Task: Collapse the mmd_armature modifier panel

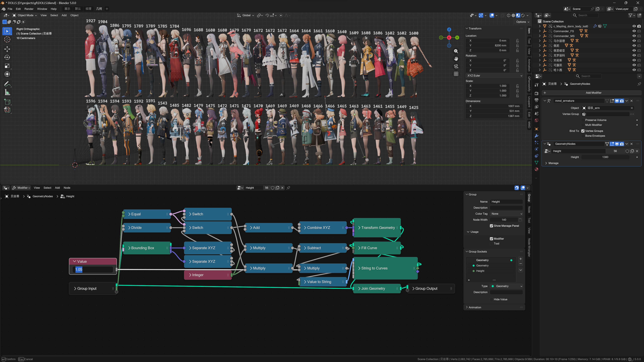Action: tap(545, 101)
